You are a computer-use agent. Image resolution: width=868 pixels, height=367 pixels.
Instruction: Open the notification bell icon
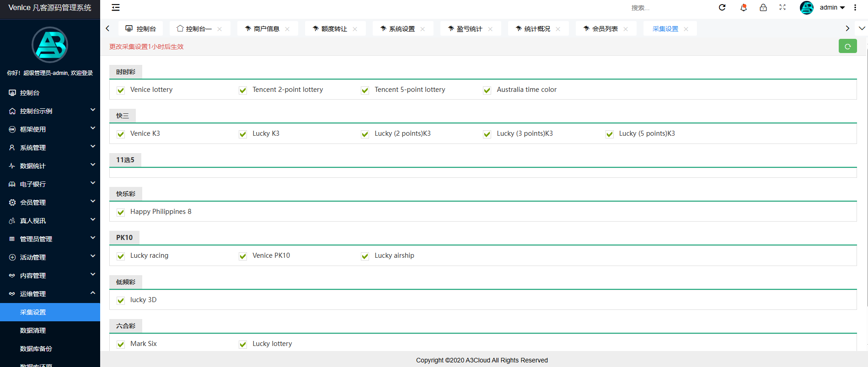744,7
